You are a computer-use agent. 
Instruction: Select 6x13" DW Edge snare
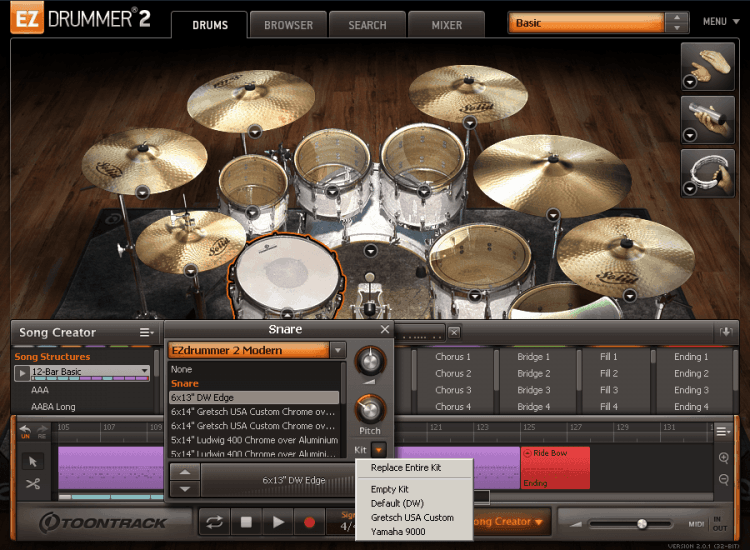coord(254,397)
